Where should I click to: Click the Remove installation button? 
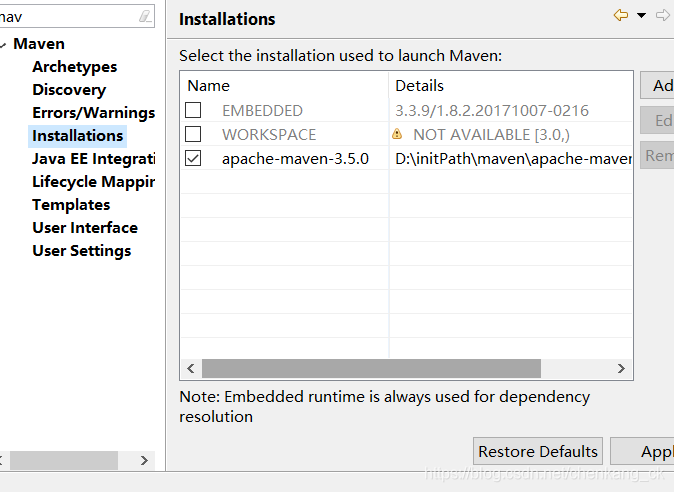tap(657, 155)
